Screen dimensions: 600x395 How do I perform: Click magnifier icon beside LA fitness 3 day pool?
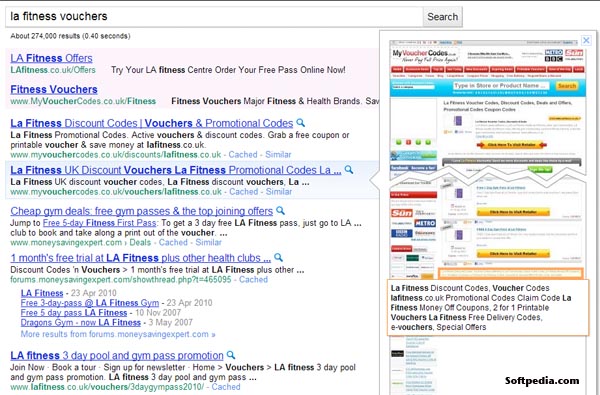tap(231, 355)
